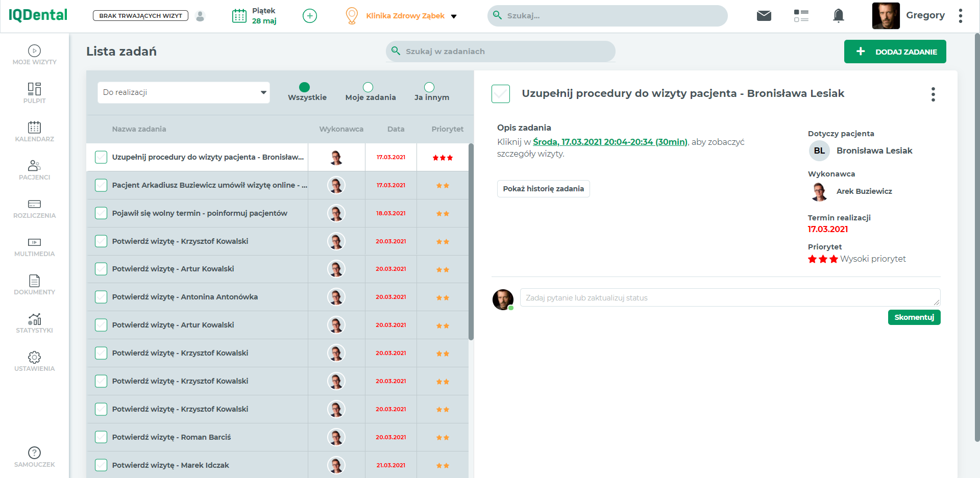Open Bronisława Lesiak patient name

pyautogui.click(x=874, y=150)
